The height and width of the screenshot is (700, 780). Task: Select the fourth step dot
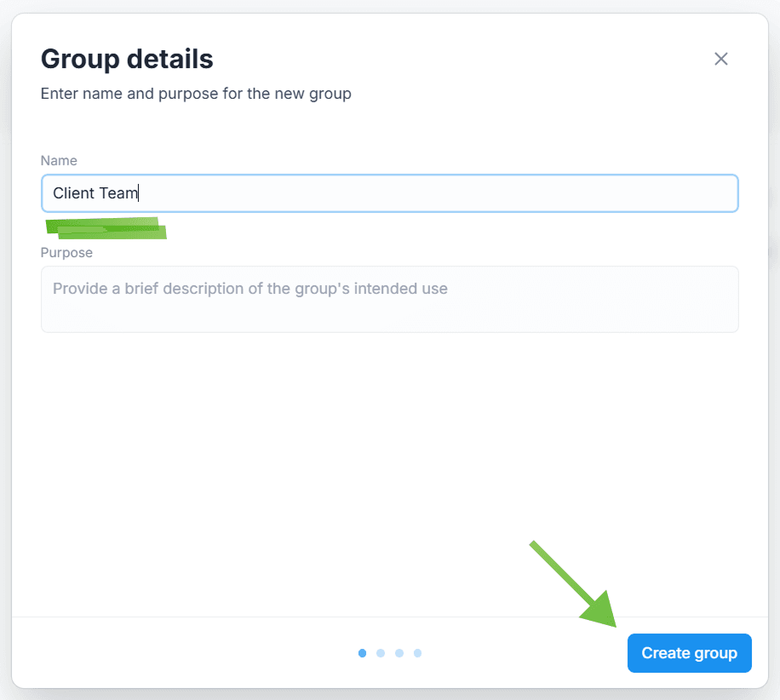click(417, 653)
